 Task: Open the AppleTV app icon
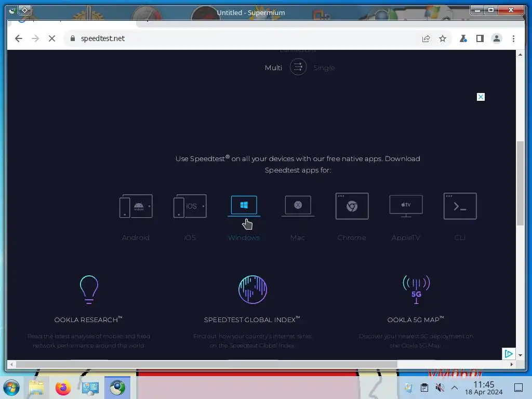point(406,206)
